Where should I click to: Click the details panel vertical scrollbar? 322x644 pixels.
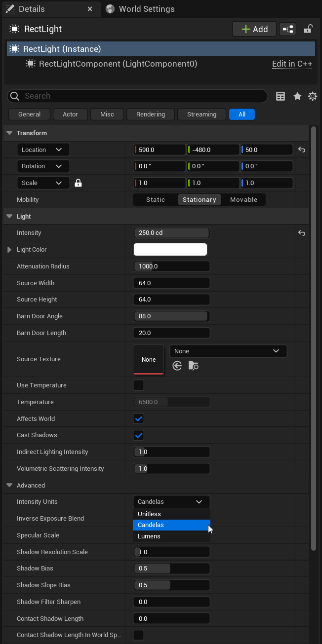tap(314, 338)
